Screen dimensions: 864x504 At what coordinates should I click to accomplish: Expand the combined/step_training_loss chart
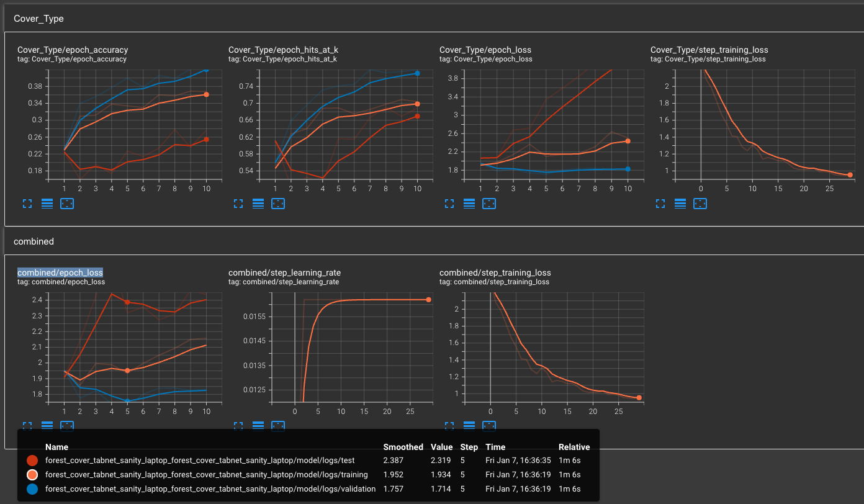tap(449, 426)
